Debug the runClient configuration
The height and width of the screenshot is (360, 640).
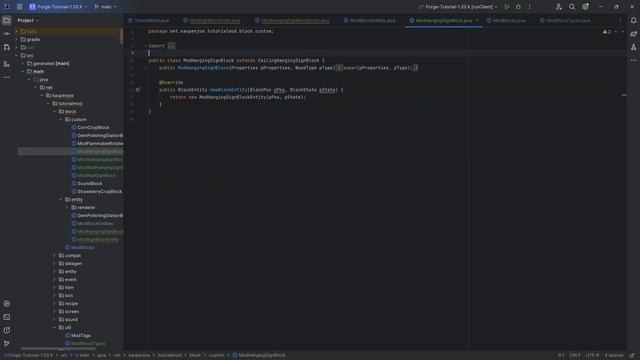518,7
